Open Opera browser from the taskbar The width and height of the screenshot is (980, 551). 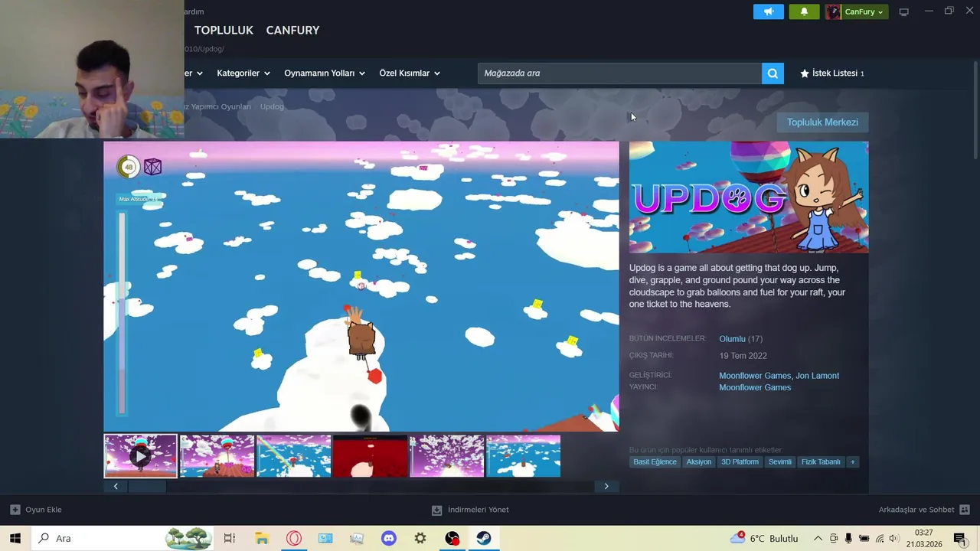(294, 538)
